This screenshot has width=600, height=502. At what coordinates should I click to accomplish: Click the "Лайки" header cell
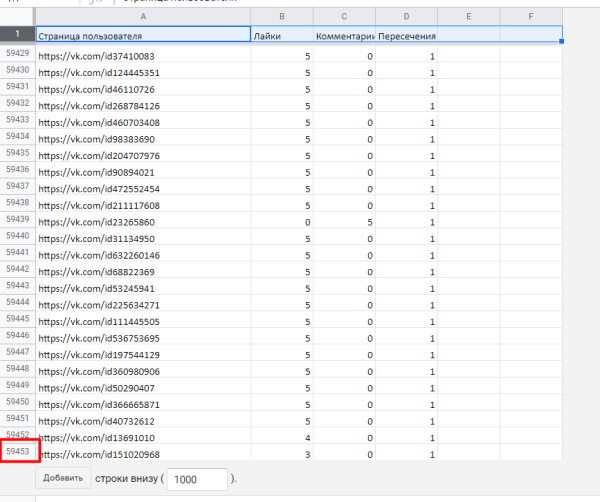point(282,35)
